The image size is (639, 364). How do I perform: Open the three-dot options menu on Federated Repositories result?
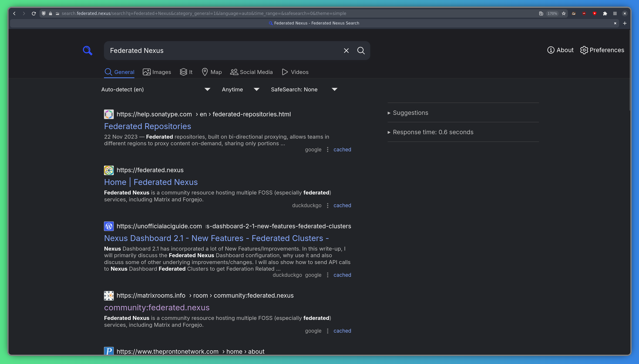pyautogui.click(x=328, y=149)
